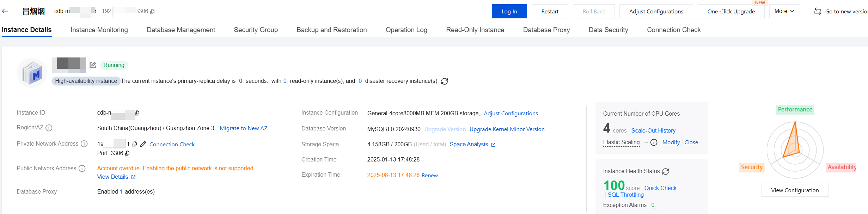Click the Log In button
868x214 pixels.
click(x=509, y=11)
